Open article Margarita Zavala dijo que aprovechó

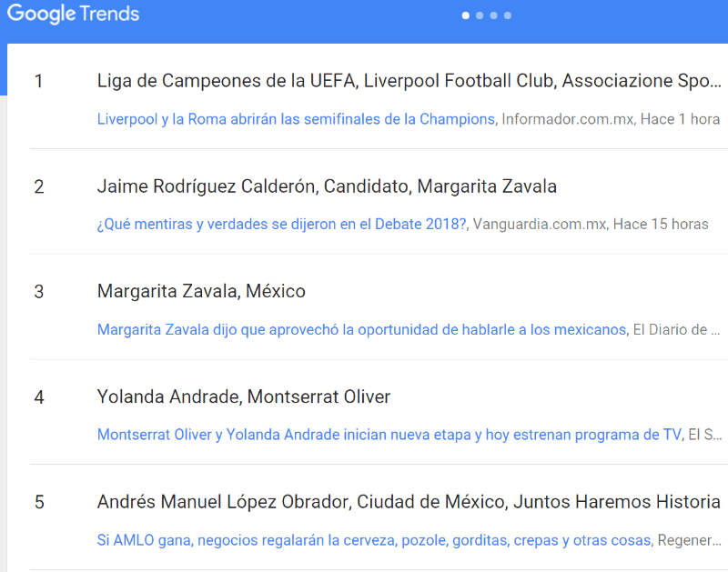361,329
